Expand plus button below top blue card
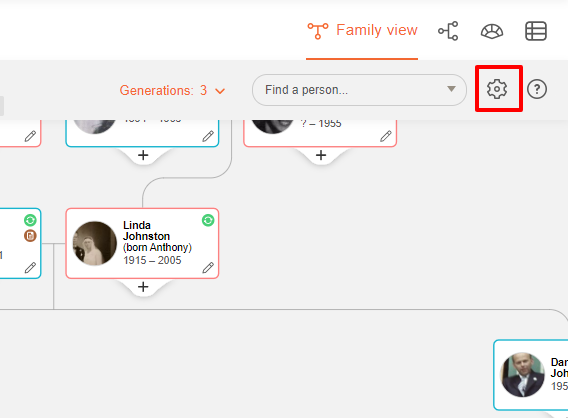 143,155
